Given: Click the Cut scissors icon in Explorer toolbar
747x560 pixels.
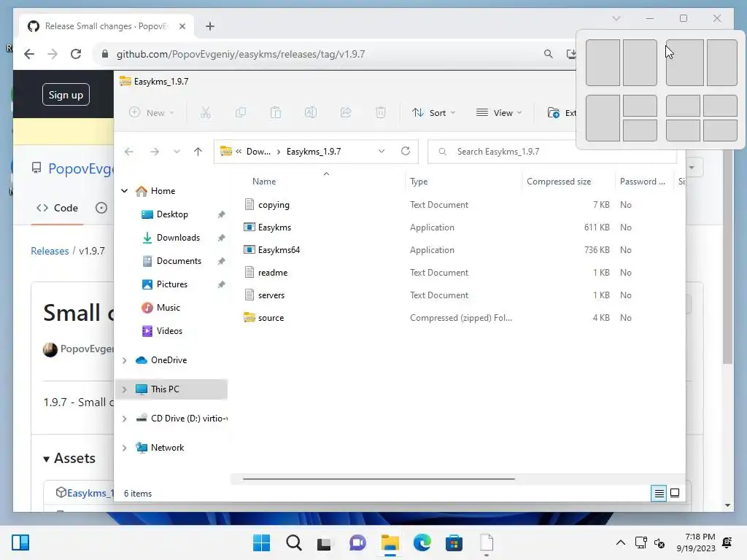Looking at the screenshot, I should (x=205, y=113).
